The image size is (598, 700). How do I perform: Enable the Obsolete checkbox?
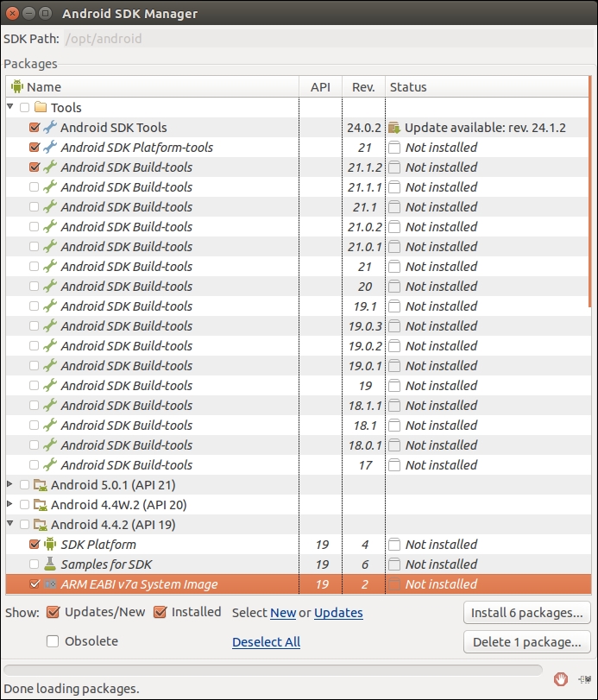tap(53, 641)
